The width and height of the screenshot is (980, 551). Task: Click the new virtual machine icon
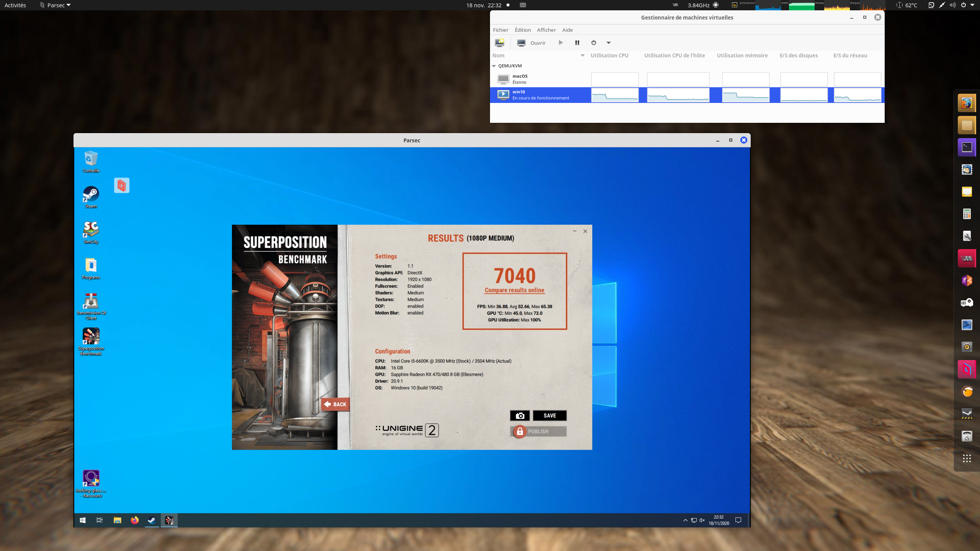pos(500,43)
